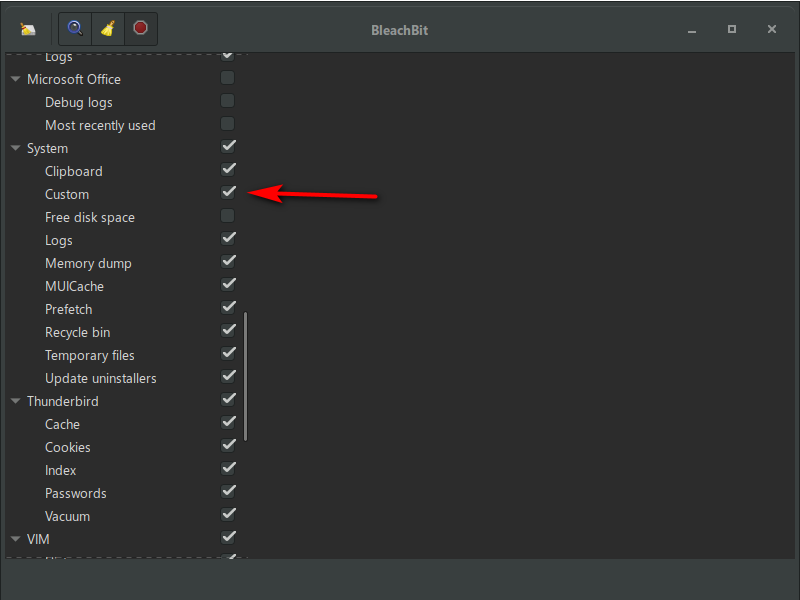
Task: Uncheck the Passwords checkbox
Action: (228, 491)
